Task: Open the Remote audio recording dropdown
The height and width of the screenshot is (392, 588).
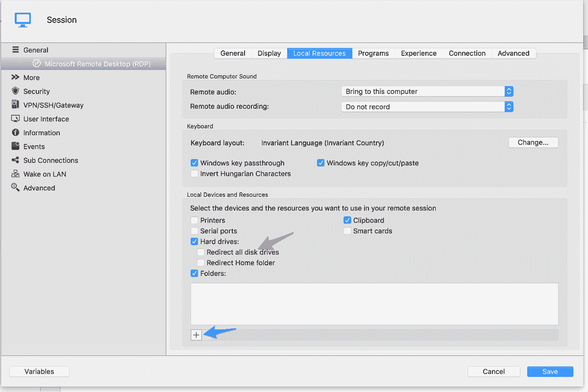Action: (x=426, y=106)
